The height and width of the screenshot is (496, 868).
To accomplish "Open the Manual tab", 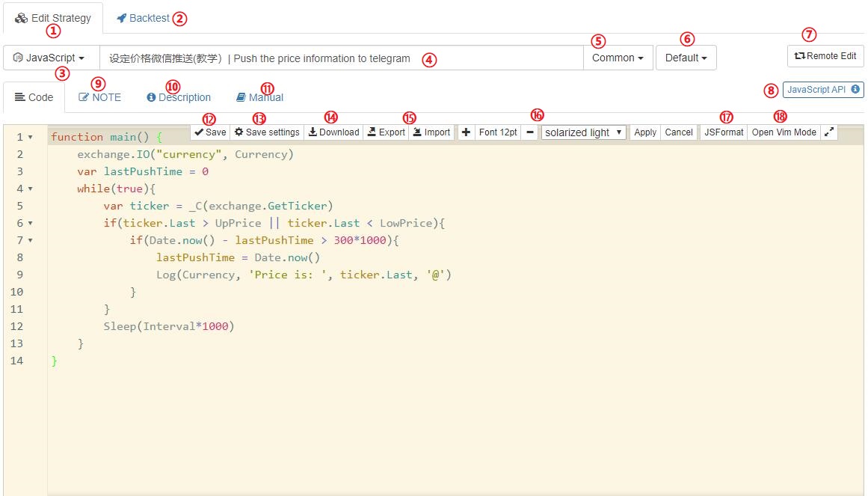I will point(259,97).
